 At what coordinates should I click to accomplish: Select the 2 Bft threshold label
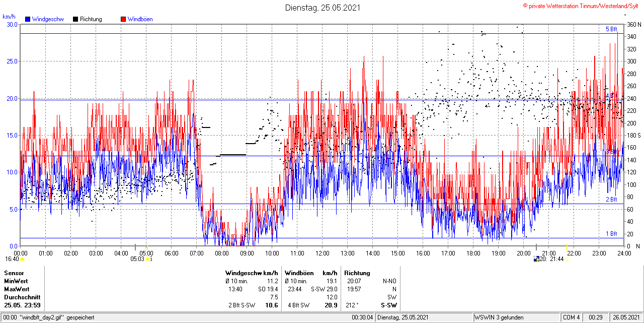coord(611,200)
